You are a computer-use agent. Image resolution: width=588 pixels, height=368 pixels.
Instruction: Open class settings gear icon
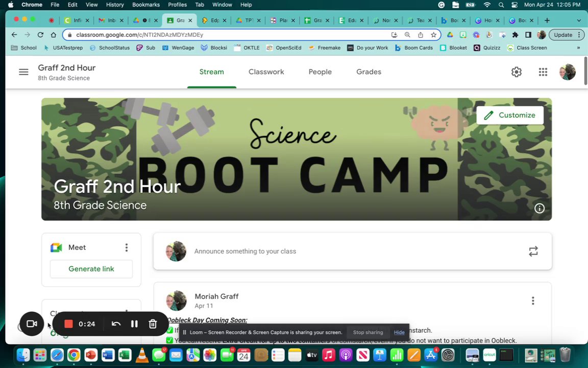pyautogui.click(x=517, y=72)
